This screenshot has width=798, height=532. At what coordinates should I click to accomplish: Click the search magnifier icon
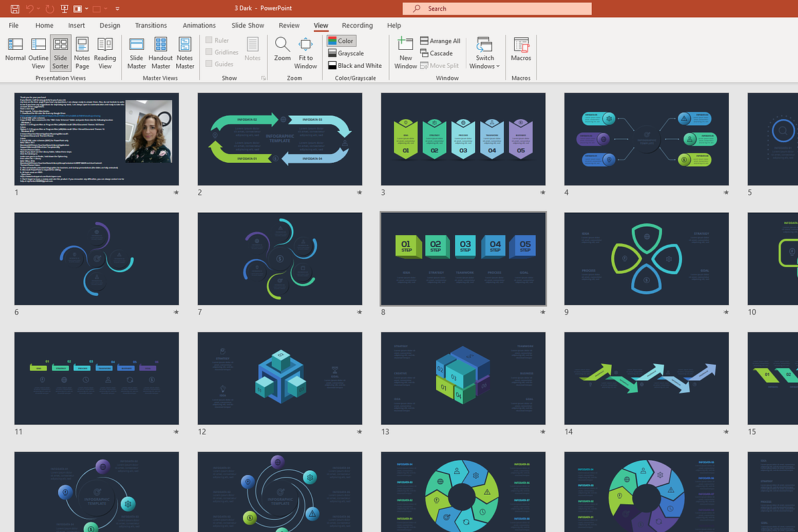pyautogui.click(x=417, y=9)
